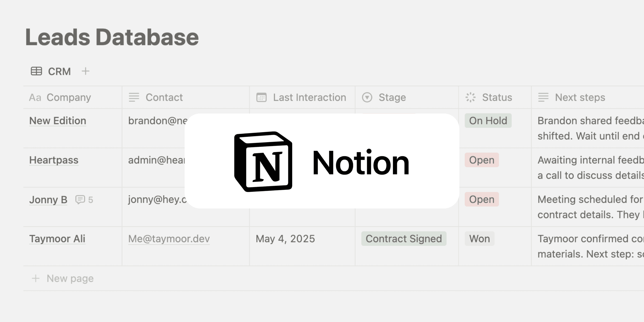Click the Notion cube logo
The height and width of the screenshot is (322, 644).
tap(263, 161)
